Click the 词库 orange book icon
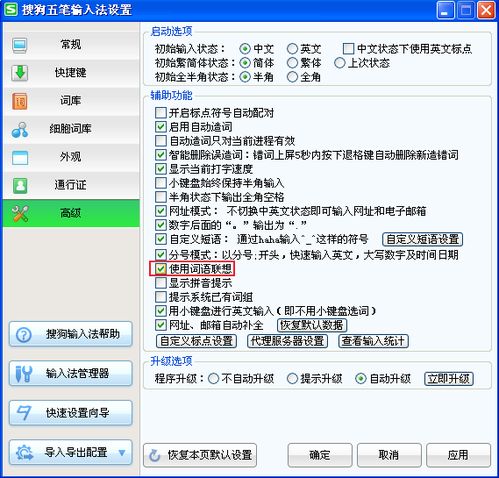Screen dimensions: 499x478 click(20, 101)
